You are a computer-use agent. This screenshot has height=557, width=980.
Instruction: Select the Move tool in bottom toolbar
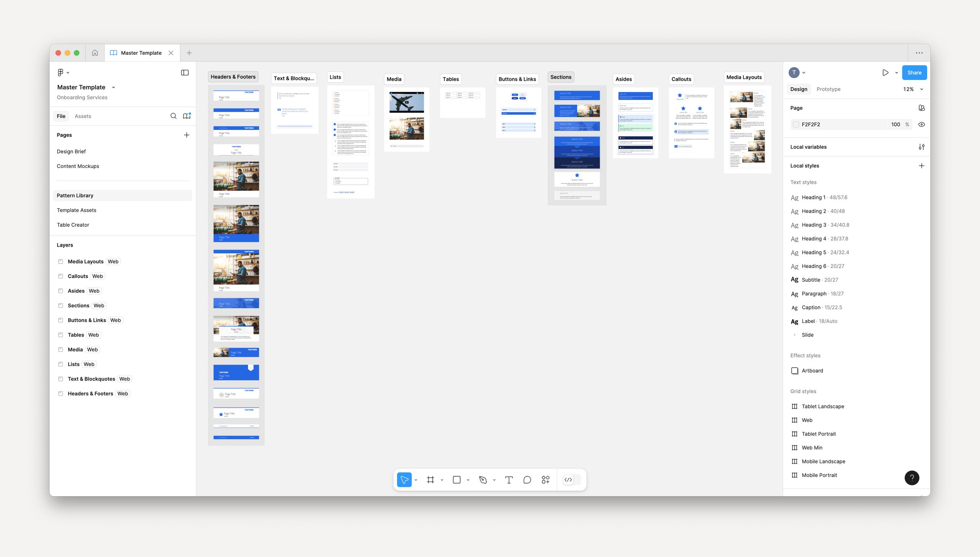[x=405, y=479]
